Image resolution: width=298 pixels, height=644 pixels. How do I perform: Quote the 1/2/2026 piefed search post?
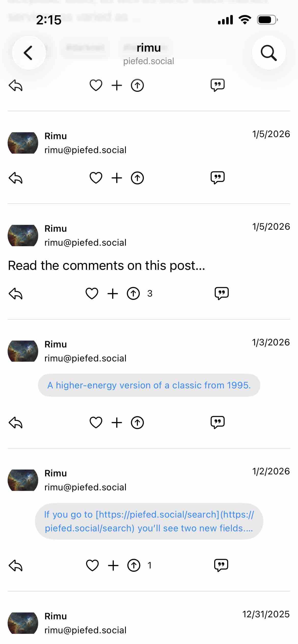click(x=221, y=565)
